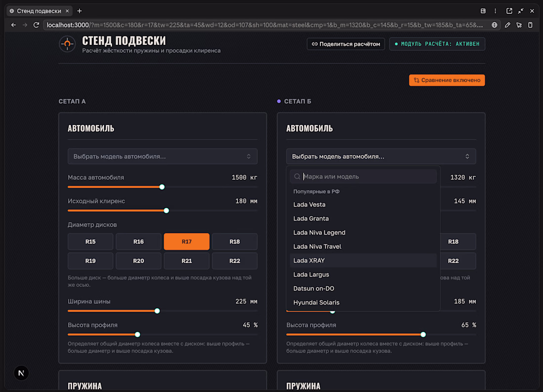
Task: Click the suspension stand logo icon
Action: 67,44
